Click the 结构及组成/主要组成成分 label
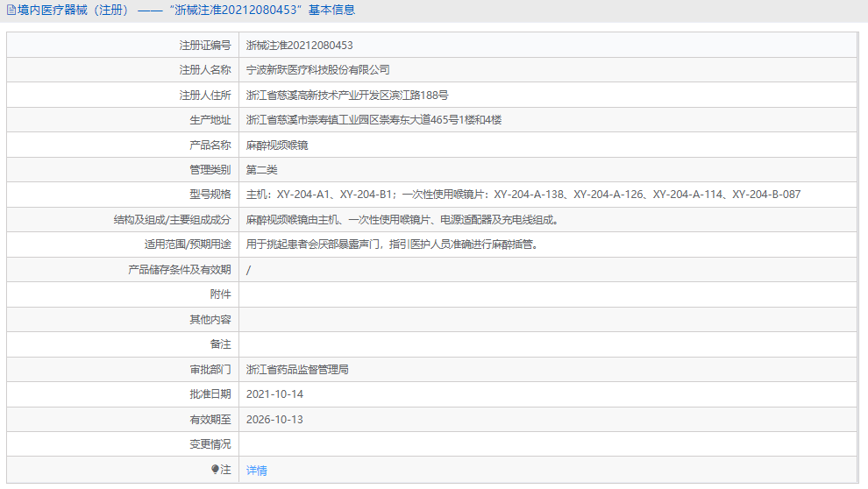 [x=172, y=220]
